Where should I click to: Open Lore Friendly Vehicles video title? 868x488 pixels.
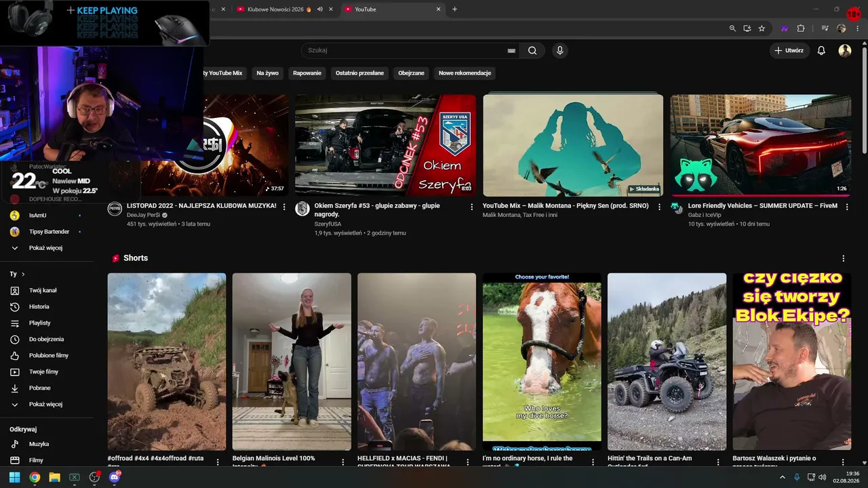763,205
